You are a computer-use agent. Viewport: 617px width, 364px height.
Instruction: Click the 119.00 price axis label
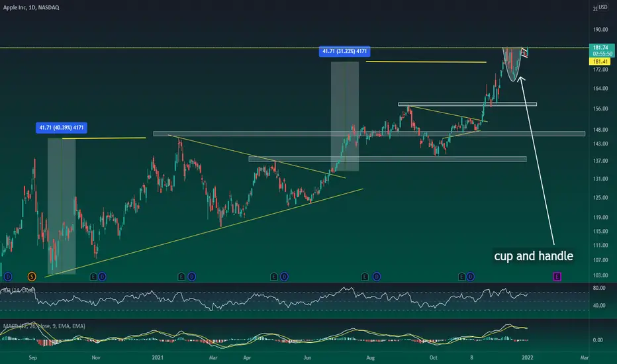[x=600, y=217]
